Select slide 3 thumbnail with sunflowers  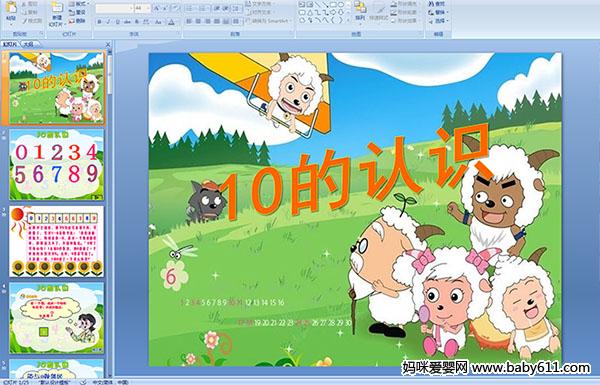point(56,241)
